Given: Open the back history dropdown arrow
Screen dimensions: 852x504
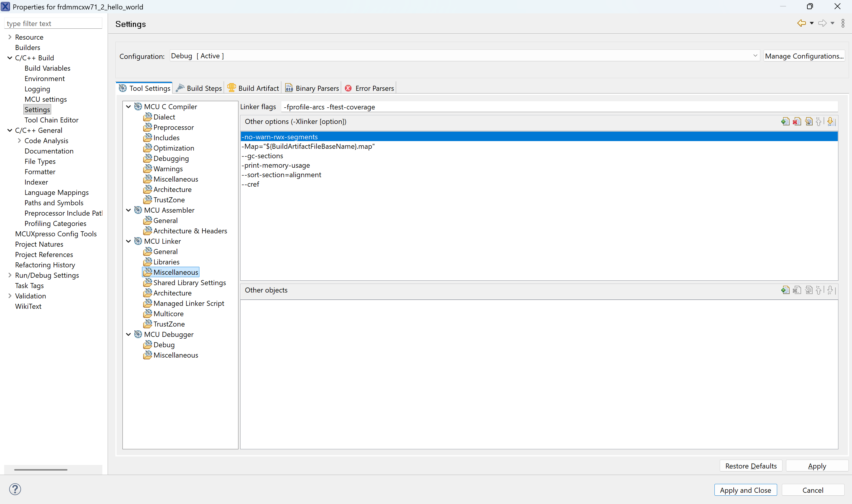Looking at the screenshot, I should [811, 23].
